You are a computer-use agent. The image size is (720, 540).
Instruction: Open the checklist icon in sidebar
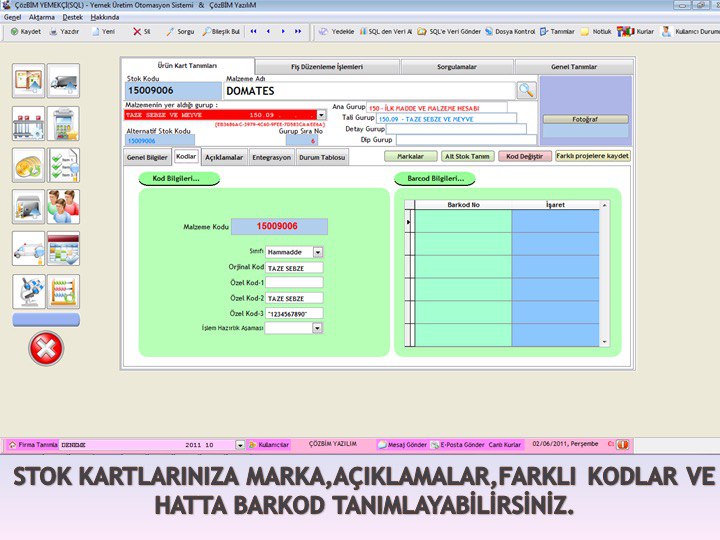click(x=63, y=165)
